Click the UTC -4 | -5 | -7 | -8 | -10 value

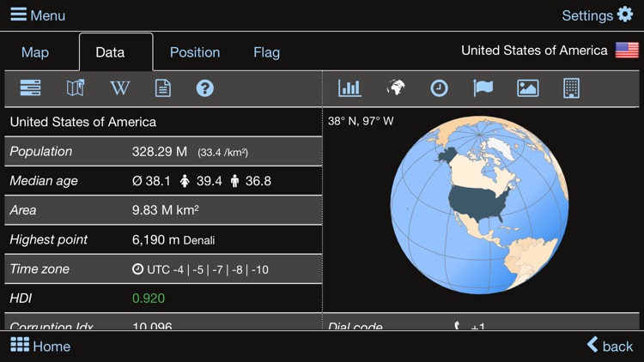[x=208, y=269]
